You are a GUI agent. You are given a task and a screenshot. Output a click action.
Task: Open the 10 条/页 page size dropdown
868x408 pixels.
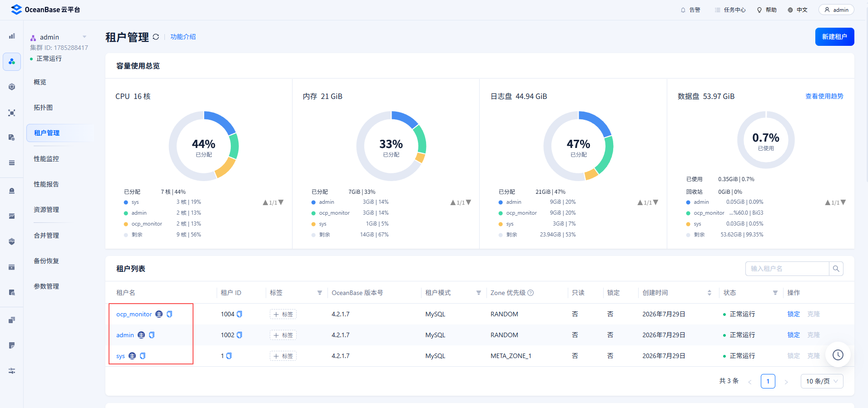click(822, 381)
